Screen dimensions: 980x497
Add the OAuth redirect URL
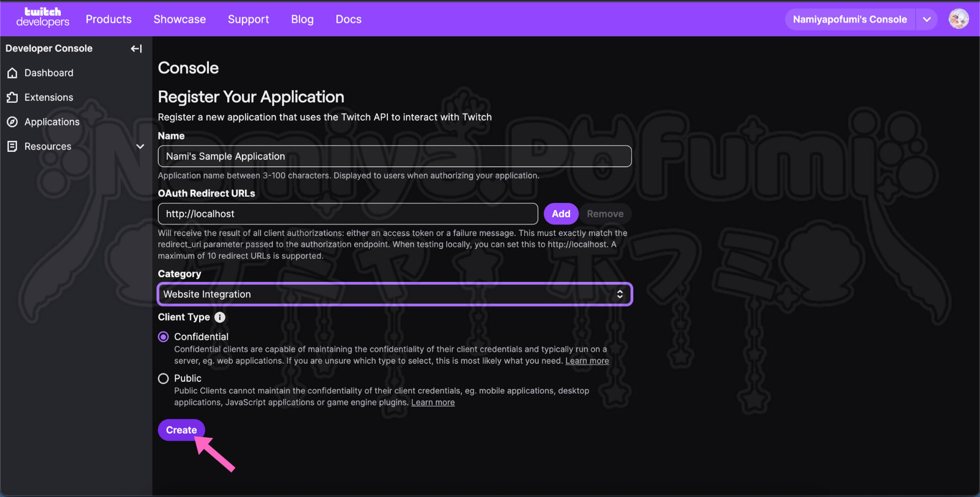coord(560,214)
